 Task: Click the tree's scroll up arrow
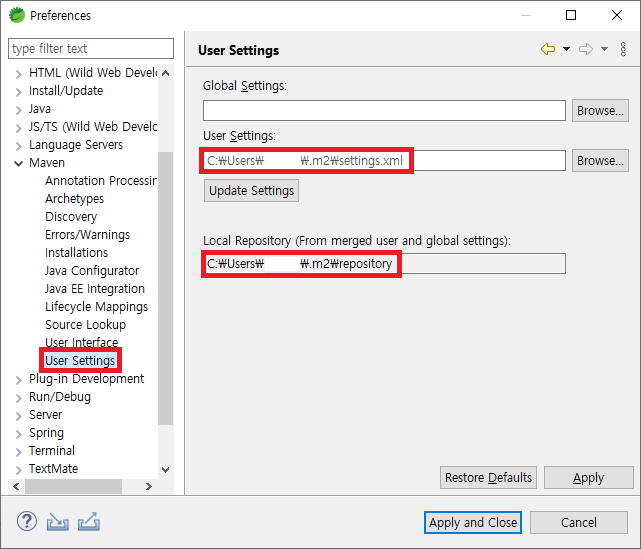[166, 74]
